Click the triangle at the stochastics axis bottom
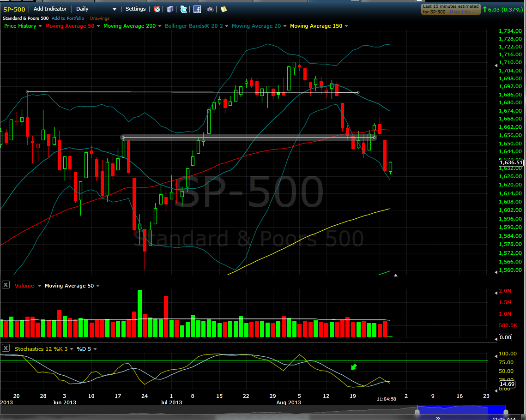Viewport: 526px width, 420px height. click(x=496, y=391)
